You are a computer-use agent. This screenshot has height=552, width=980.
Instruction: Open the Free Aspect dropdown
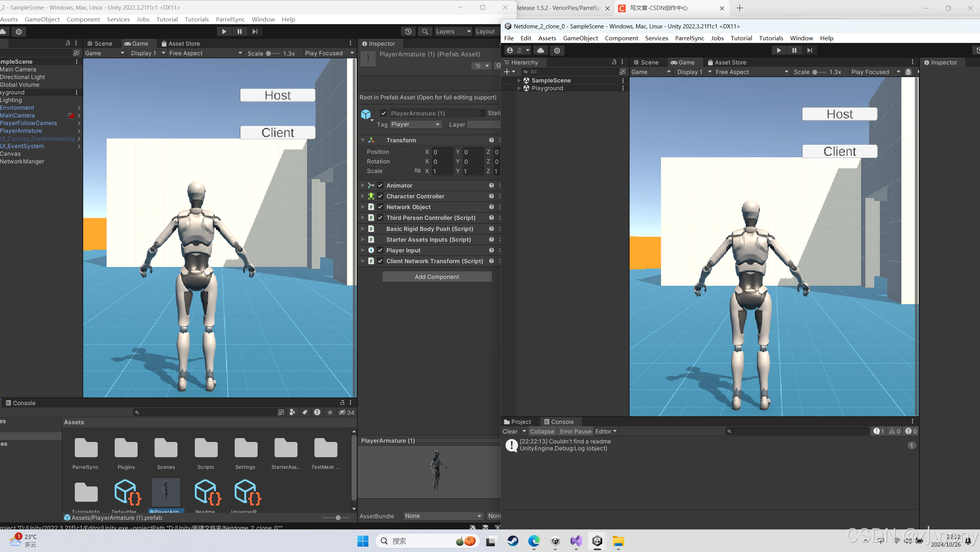pyautogui.click(x=205, y=53)
